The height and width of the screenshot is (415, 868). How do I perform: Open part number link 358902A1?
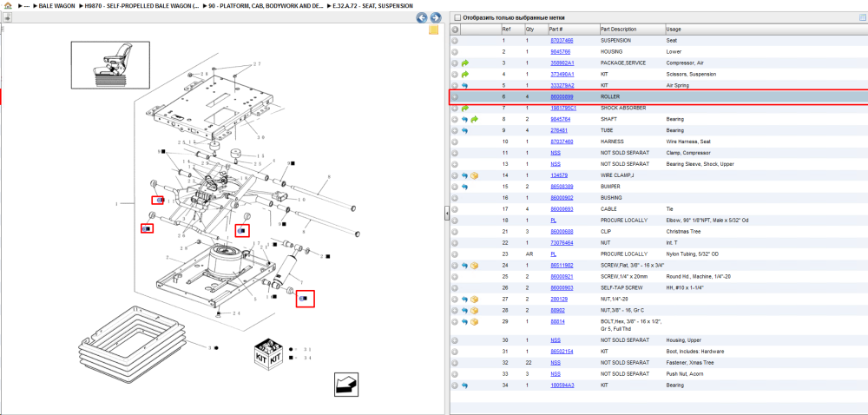click(x=562, y=63)
